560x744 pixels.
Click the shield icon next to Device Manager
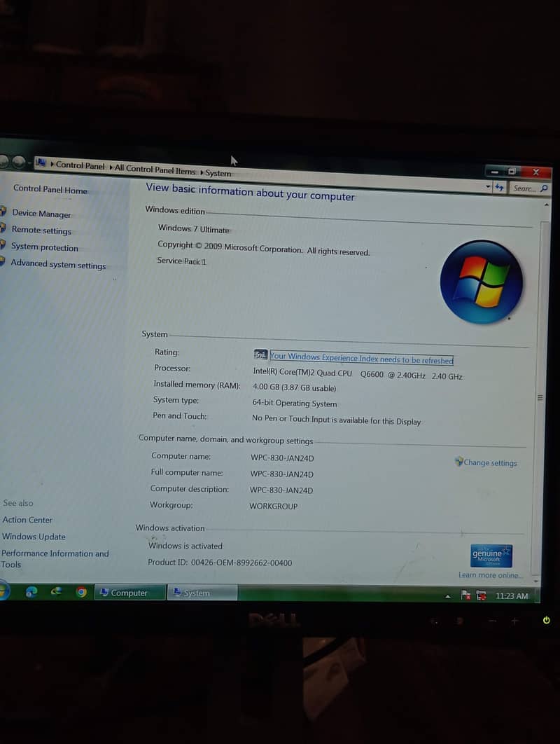(x=3, y=211)
